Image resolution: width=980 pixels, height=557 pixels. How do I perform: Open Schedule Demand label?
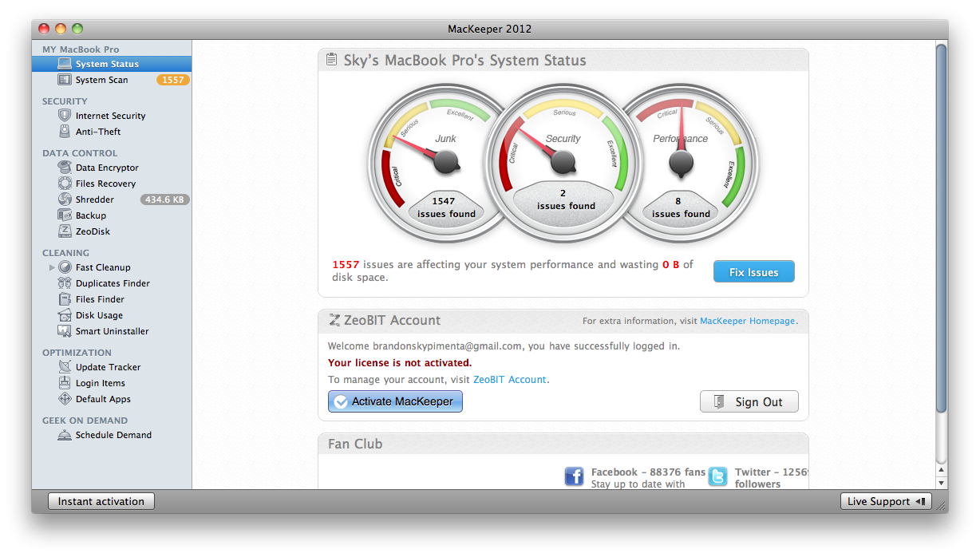[113, 435]
